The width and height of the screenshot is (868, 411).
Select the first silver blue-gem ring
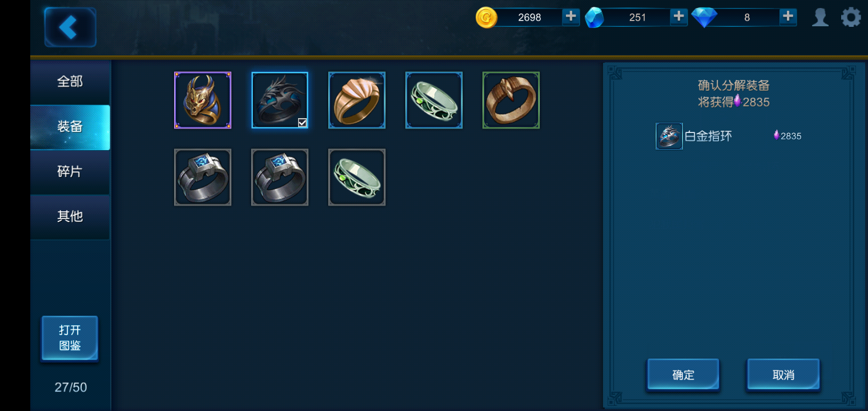click(203, 177)
